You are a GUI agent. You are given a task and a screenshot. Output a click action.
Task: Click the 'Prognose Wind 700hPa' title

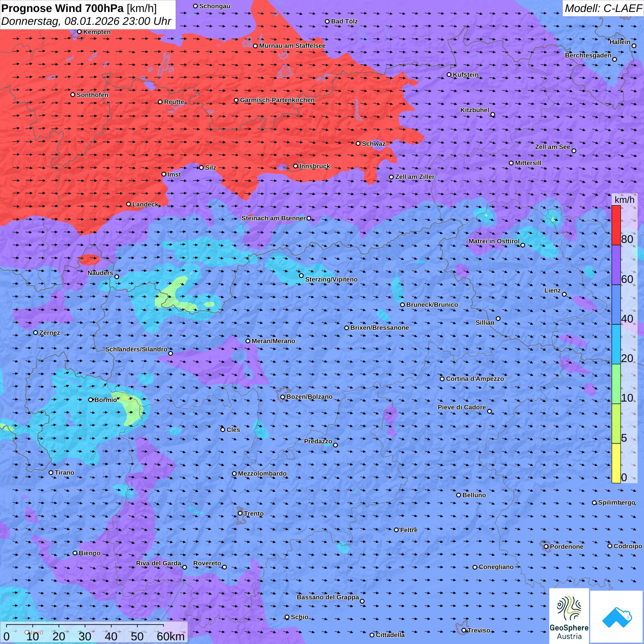(63, 8)
